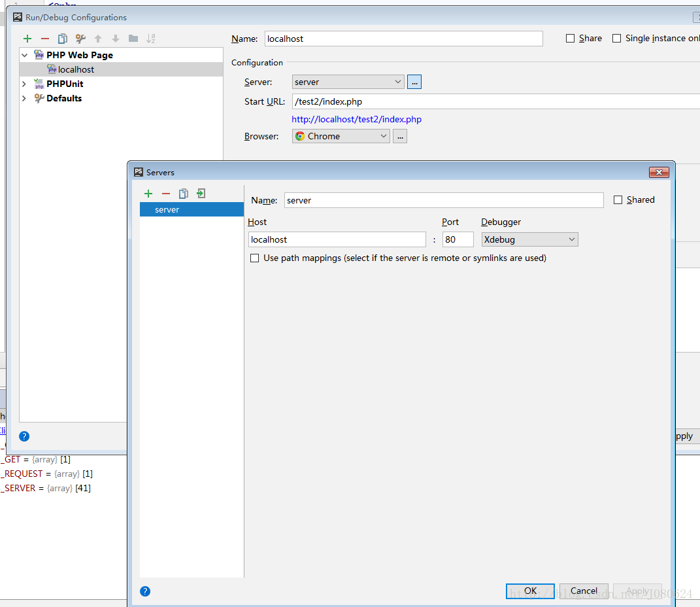Viewport: 700px width, 607px height.
Task: Enable Use path mappings checkbox
Action: click(254, 258)
